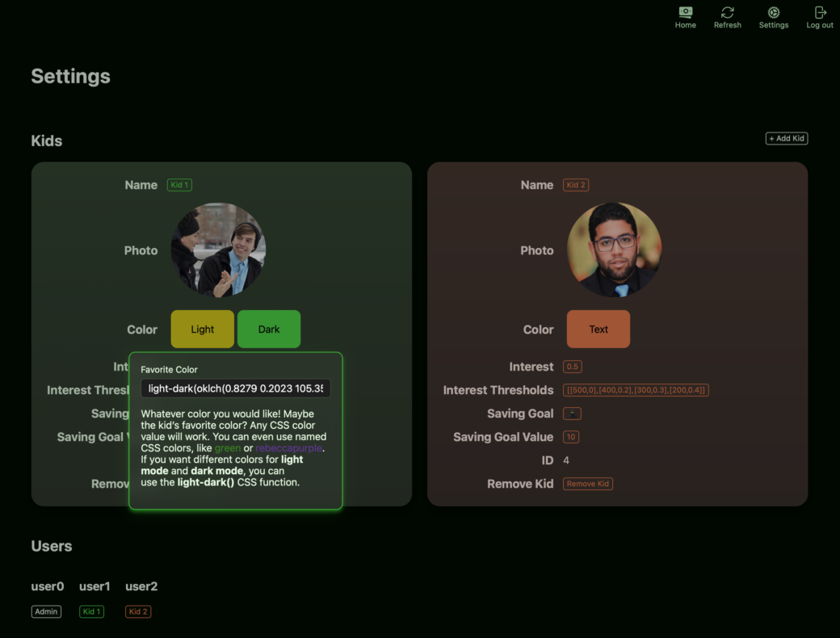The image size is (840, 638).
Task: Click the Admin badge under user0
Action: tap(46, 611)
